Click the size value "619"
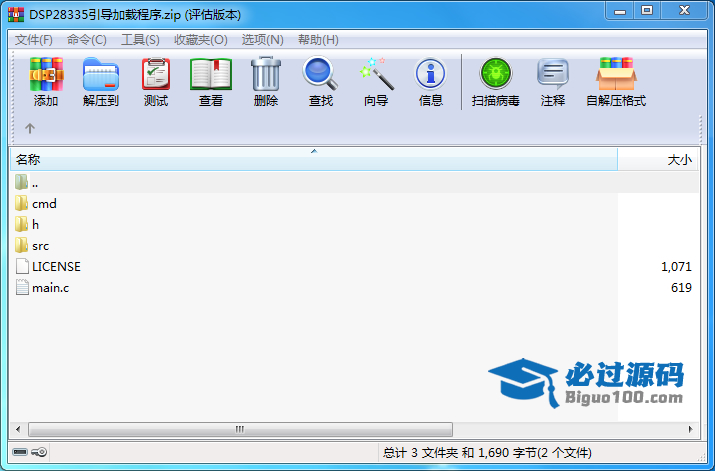This screenshot has width=715, height=471. [681, 288]
